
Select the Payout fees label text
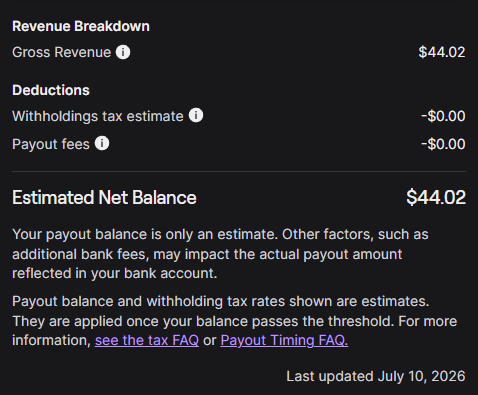51,144
